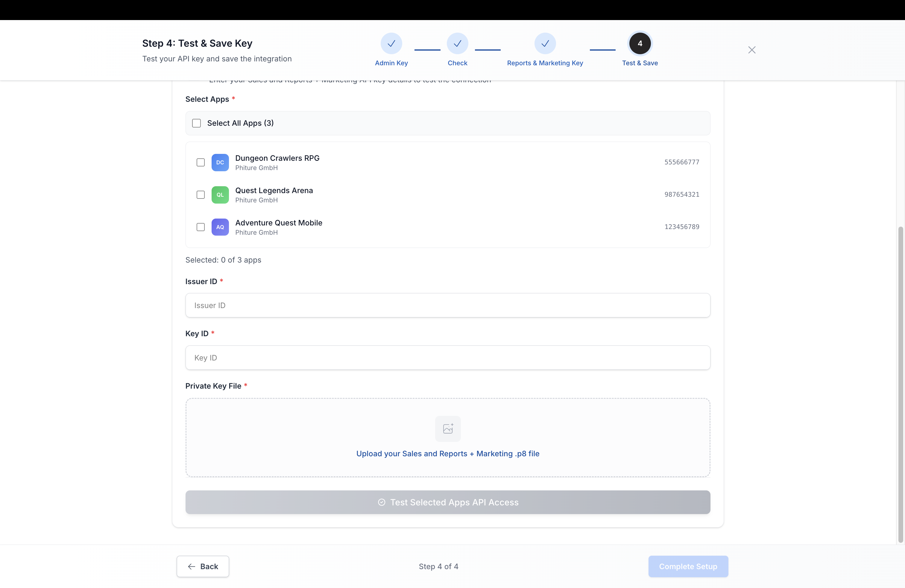Click the image upload icon in Private Key area
The height and width of the screenshot is (588, 905).
[x=448, y=429]
